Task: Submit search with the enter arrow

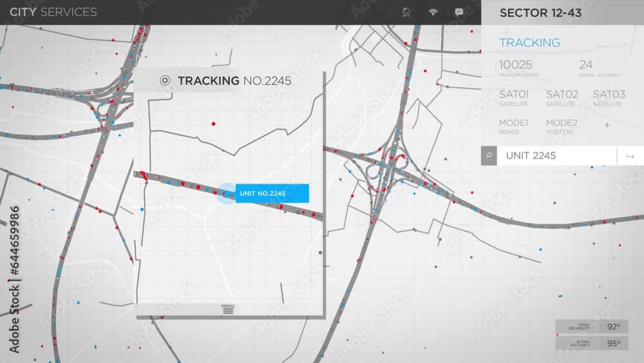Action: click(x=630, y=156)
